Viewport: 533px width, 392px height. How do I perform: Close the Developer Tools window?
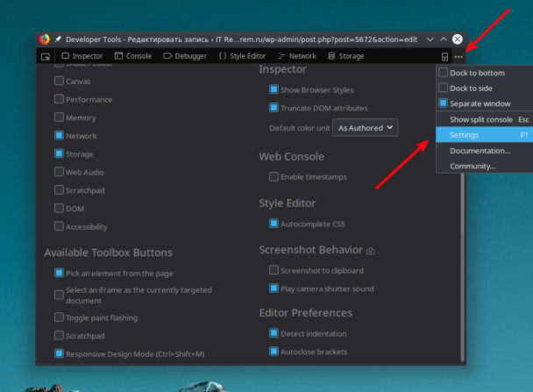(458, 39)
